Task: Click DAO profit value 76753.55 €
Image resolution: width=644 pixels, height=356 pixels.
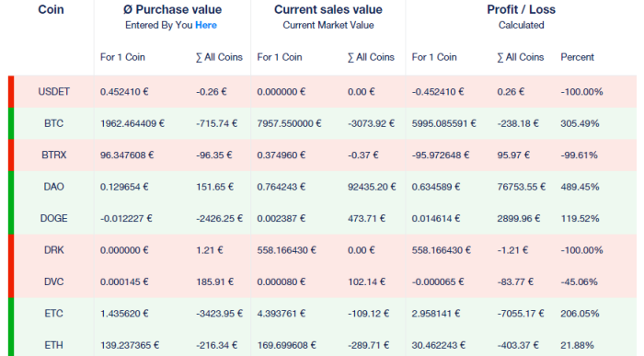Action: [x=522, y=187]
